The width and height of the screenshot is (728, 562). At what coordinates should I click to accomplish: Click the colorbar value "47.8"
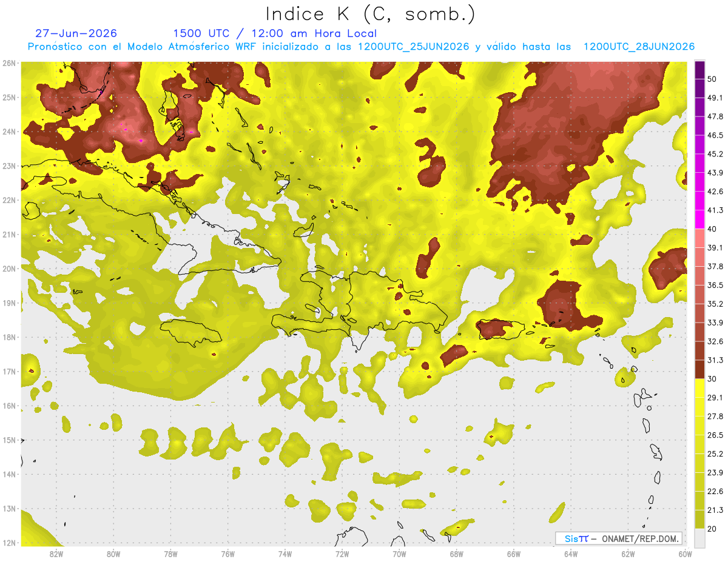715,116
